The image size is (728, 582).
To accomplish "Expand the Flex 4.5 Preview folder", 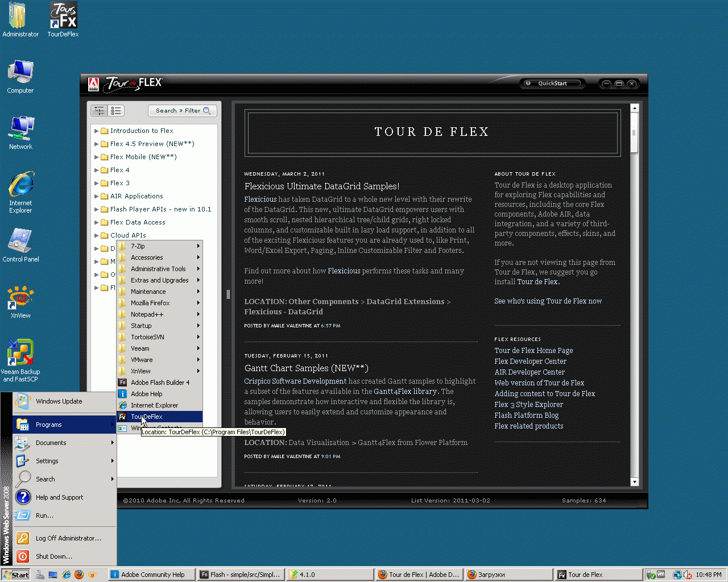I will pyautogui.click(x=97, y=144).
